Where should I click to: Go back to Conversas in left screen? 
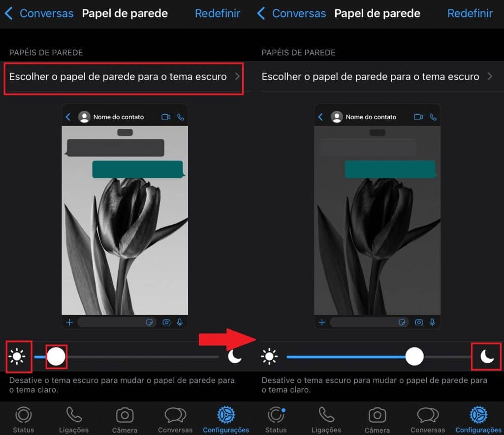click(39, 13)
